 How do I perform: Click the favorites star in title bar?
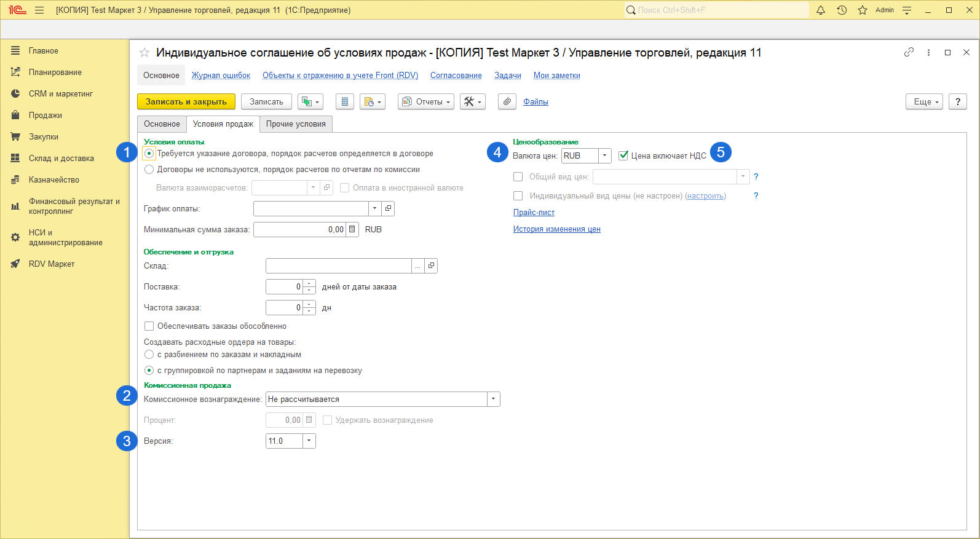pos(863,10)
